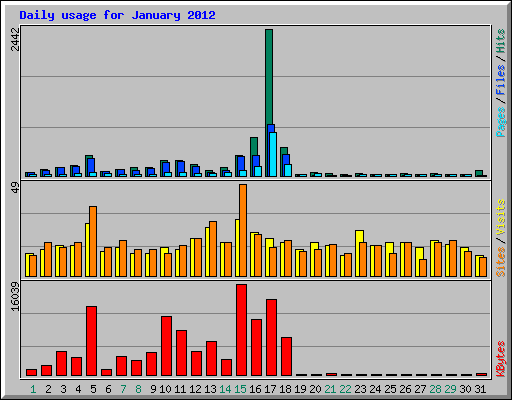The height and width of the screenshot is (400, 512).
Task: Click the orange visits bar for day 5
Action: tap(93, 241)
